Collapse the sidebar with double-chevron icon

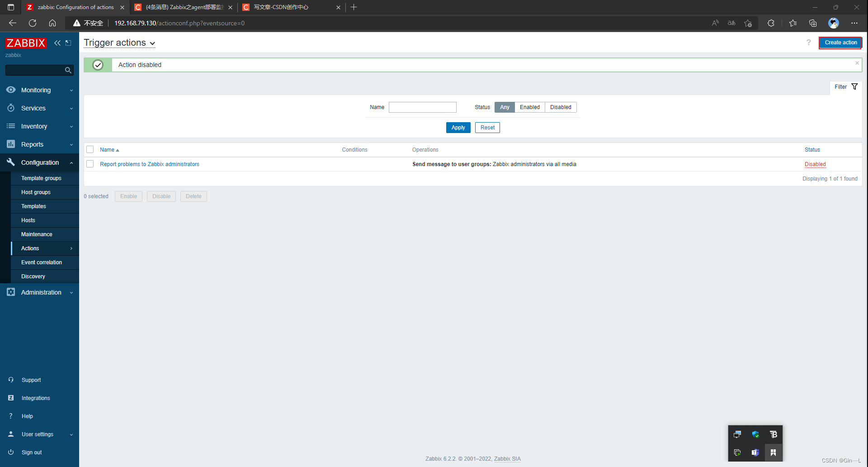57,43
